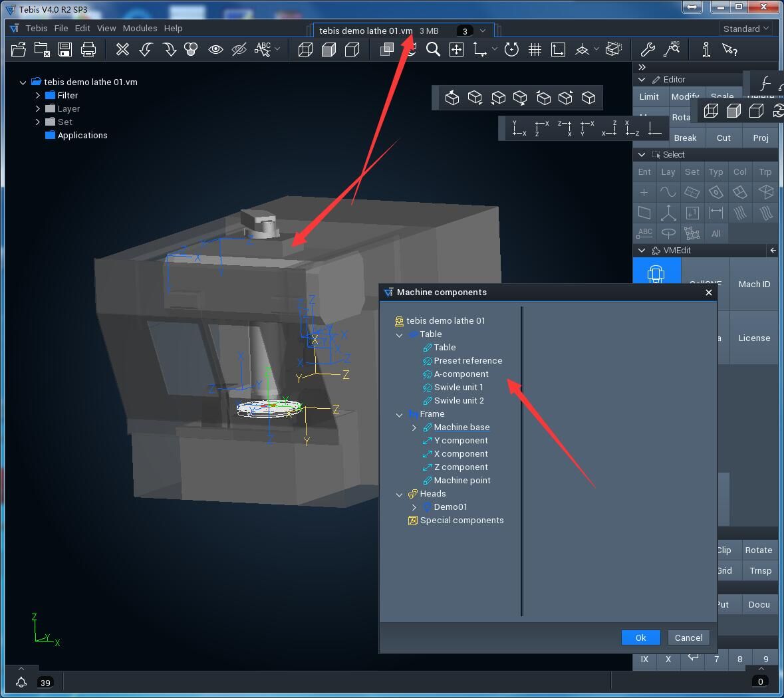This screenshot has width=784, height=698.
Task: Open the File menu
Action: pyautogui.click(x=61, y=28)
